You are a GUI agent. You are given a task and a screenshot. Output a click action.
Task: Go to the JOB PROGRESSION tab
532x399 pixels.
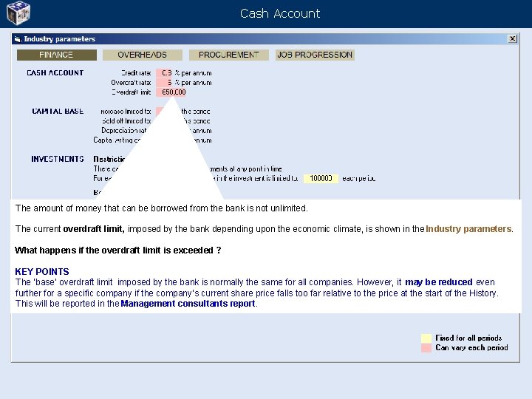(x=315, y=55)
